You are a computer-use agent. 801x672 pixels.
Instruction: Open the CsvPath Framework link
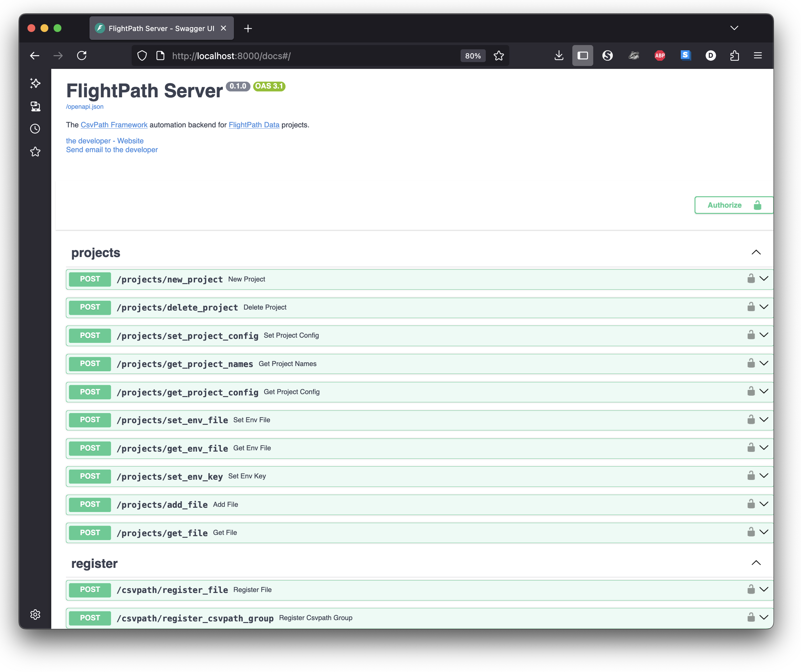pyautogui.click(x=114, y=125)
